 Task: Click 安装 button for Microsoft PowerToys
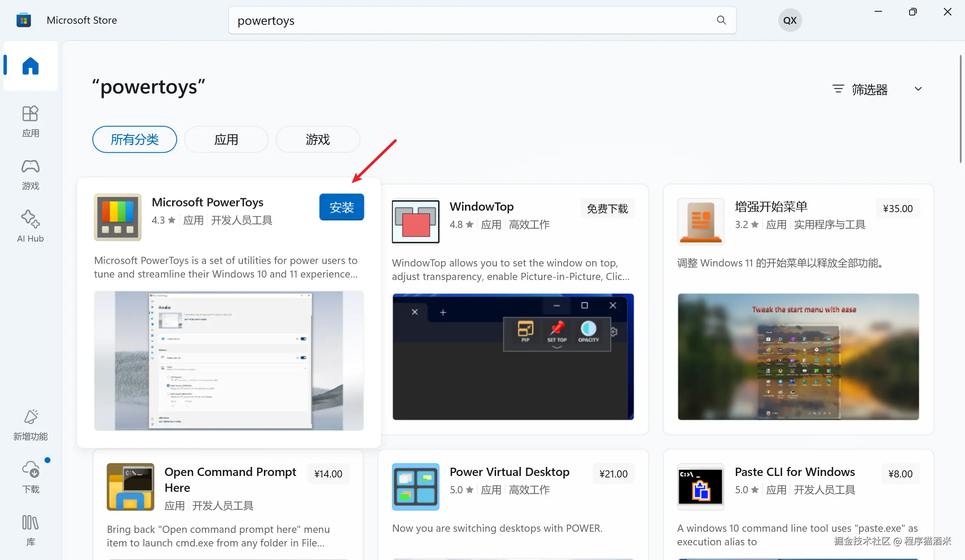(341, 207)
